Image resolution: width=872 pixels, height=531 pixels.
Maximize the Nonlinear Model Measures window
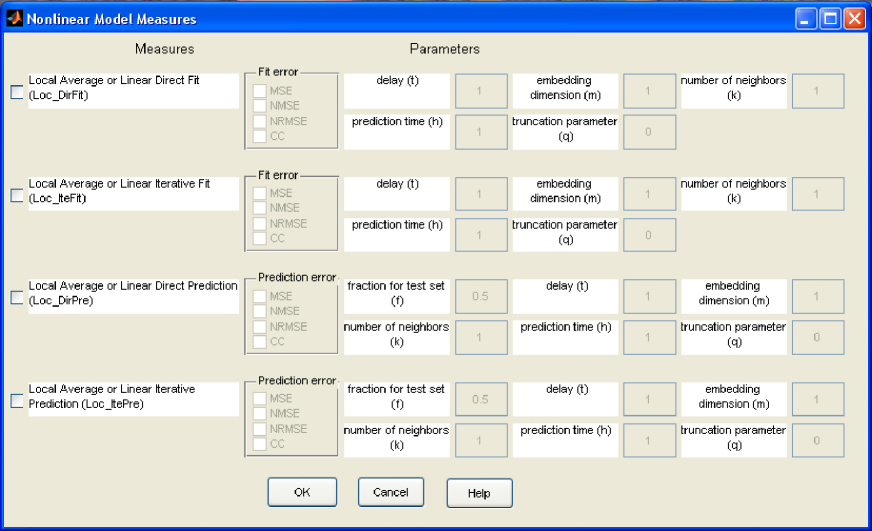(x=830, y=19)
